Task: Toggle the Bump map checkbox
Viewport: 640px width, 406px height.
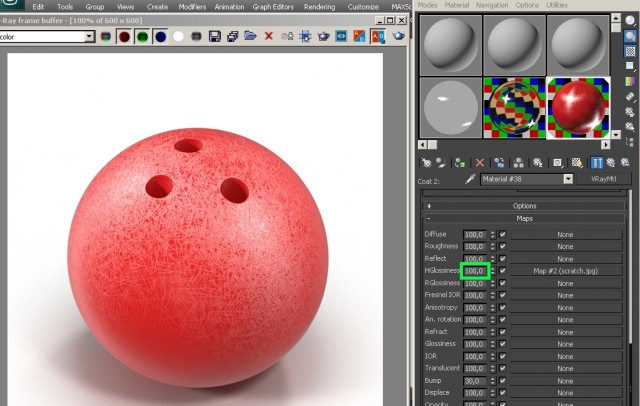Action: tap(502, 381)
